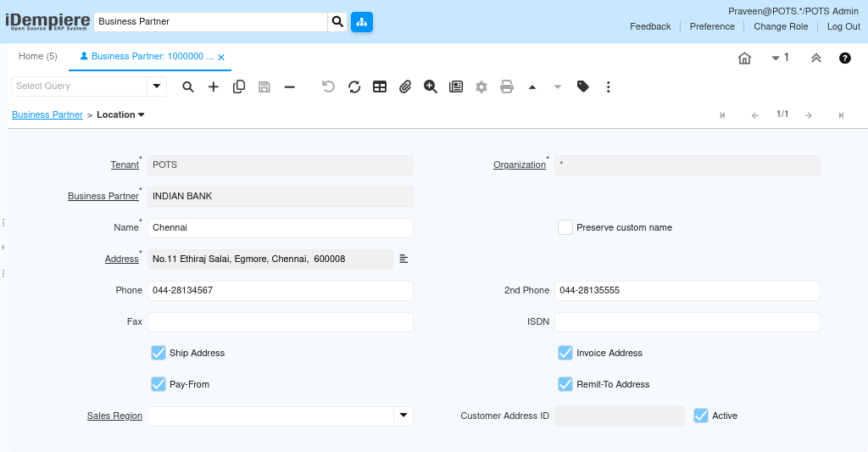This screenshot has height=452, width=868.
Task: Toggle Preserve custom name checkbox
Action: 565,227
